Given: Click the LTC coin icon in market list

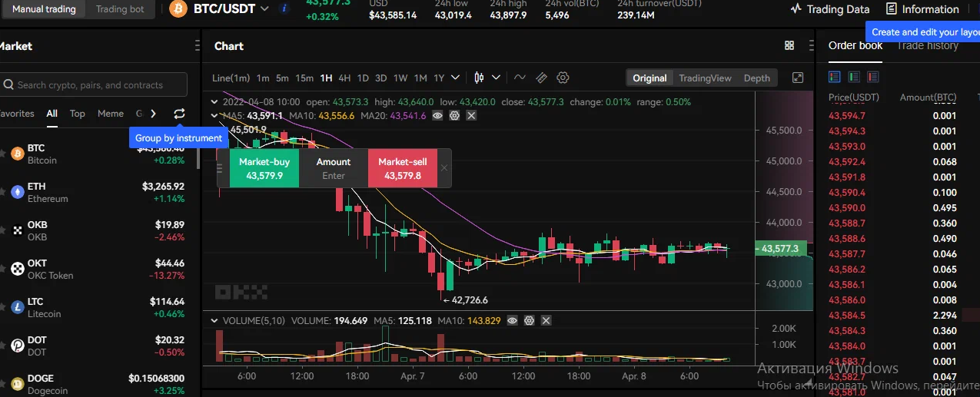Looking at the screenshot, I should coord(18,307).
